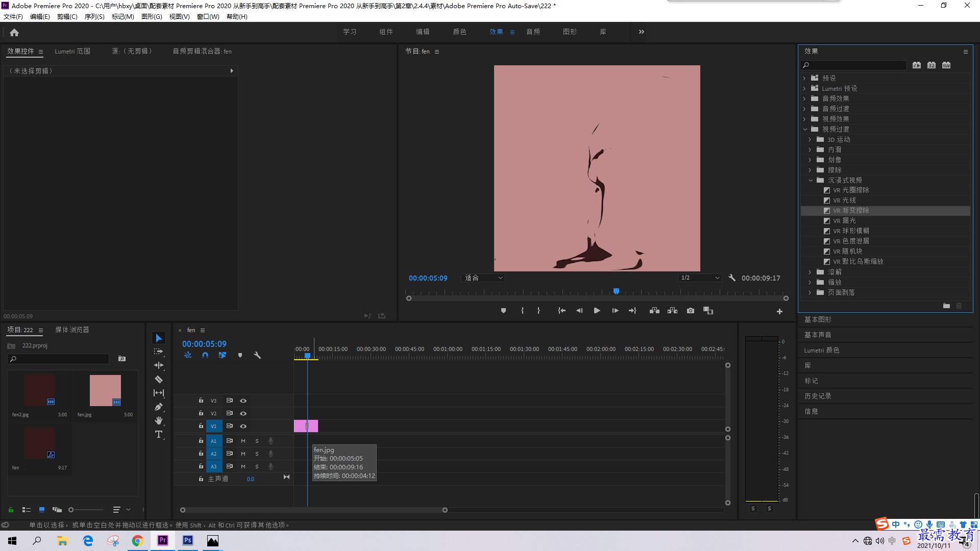Click the timeline Add Marker icon
Screen dimensions: 980x551
click(240, 356)
